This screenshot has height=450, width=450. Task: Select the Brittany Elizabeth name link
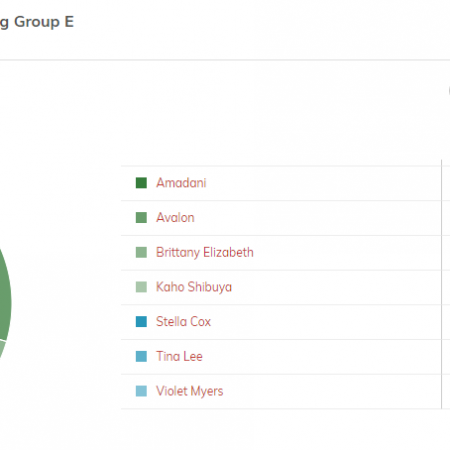pyautogui.click(x=205, y=253)
